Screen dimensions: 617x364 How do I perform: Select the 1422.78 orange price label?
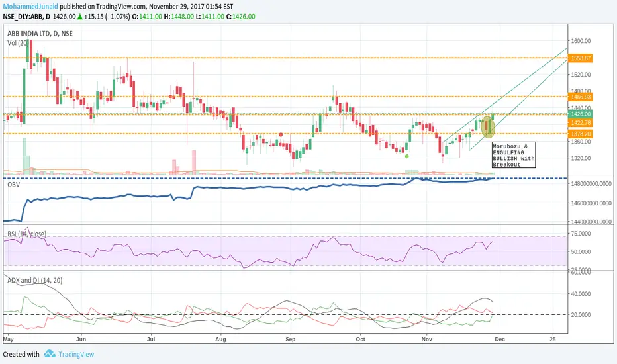(581, 123)
